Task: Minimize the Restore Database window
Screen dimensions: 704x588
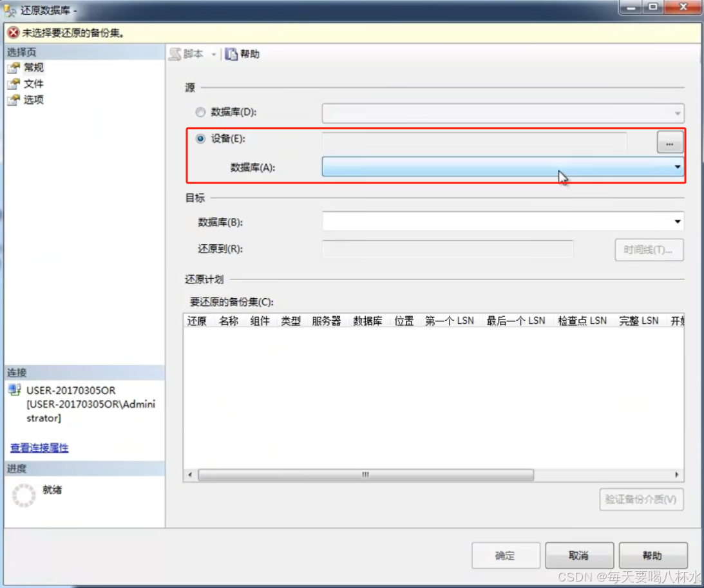Action: (631, 8)
